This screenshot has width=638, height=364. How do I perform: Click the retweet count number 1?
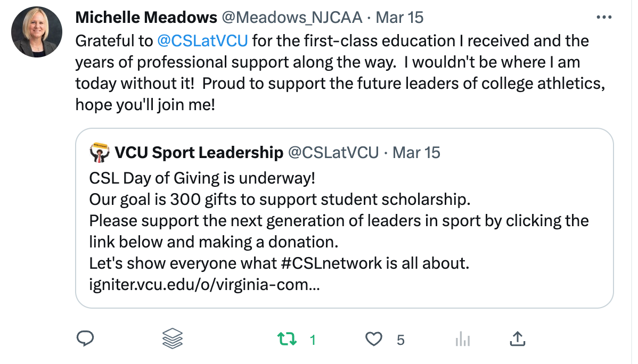point(313,340)
